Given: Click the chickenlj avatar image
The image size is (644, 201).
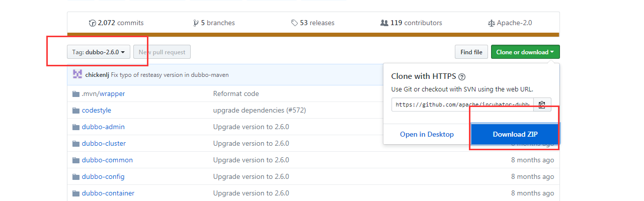Looking at the screenshot, I should point(77,74).
